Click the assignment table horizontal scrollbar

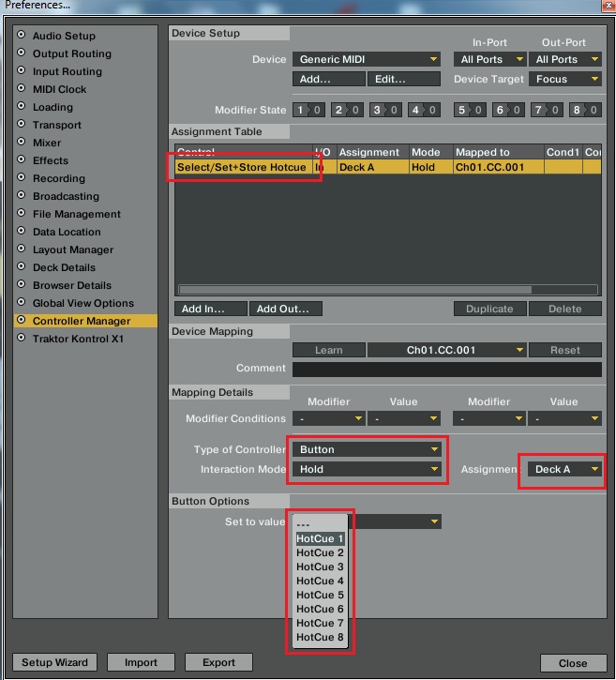(355, 289)
